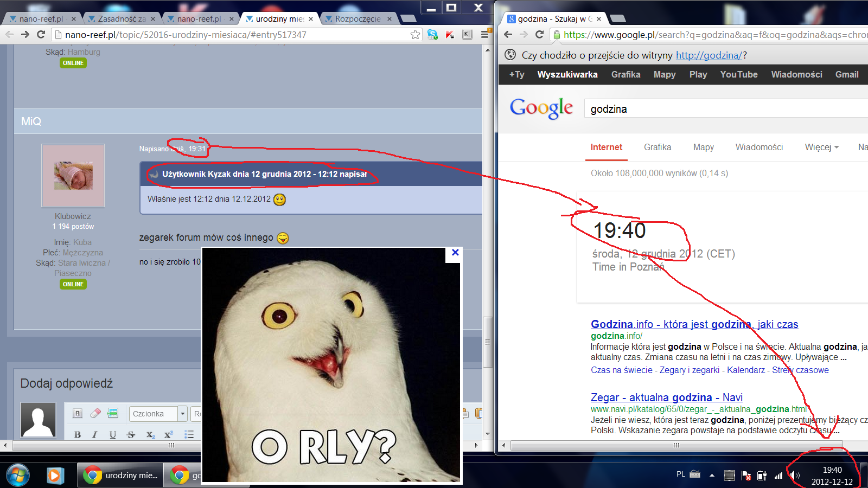Apply underline formatting in reply editor

click(x=113, y=434)
